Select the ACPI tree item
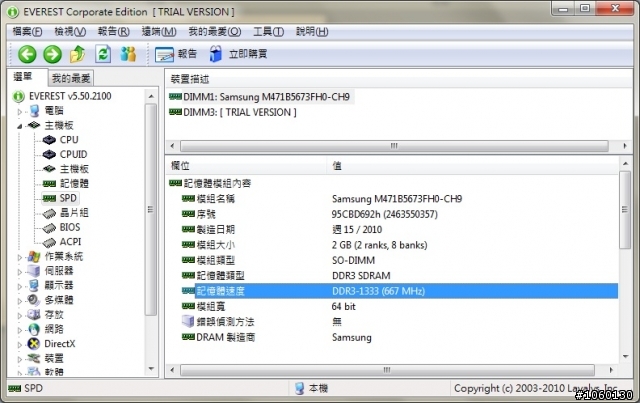This screenshot has height=403, width=640. 70,242
